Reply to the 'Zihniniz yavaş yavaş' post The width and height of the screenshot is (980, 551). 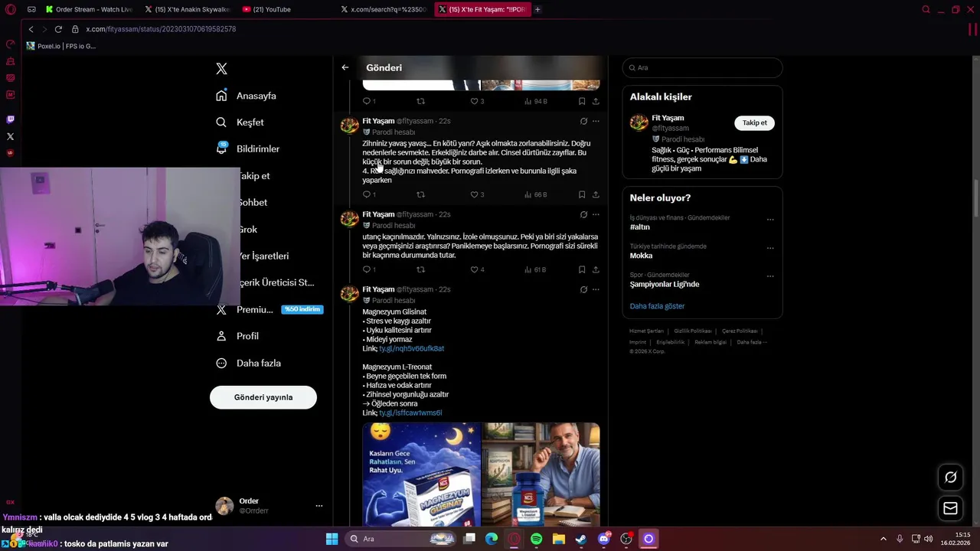[x=368, y=194]
